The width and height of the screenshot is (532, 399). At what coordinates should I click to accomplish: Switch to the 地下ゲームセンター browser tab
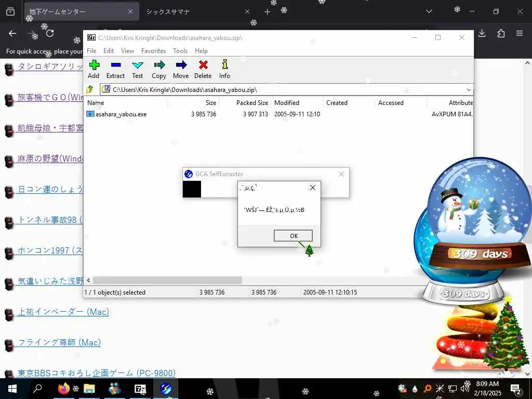tap(82, 11)
